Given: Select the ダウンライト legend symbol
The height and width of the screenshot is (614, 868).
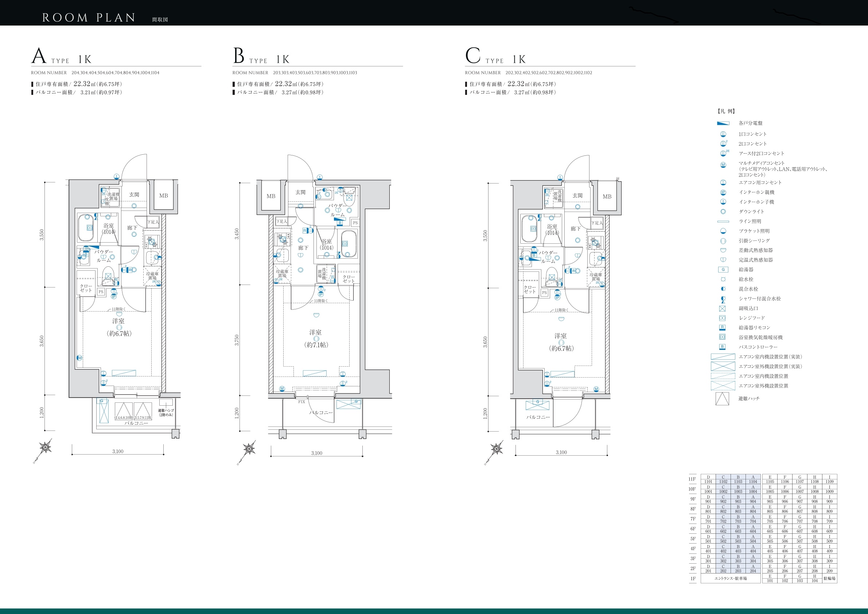Looking at the screenshot, I should pos(723,212).
